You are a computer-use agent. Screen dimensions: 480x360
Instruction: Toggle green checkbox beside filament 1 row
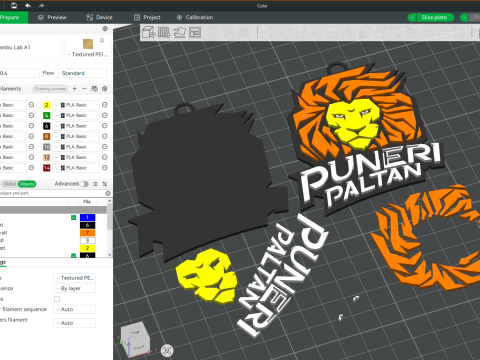click(73, 217)
